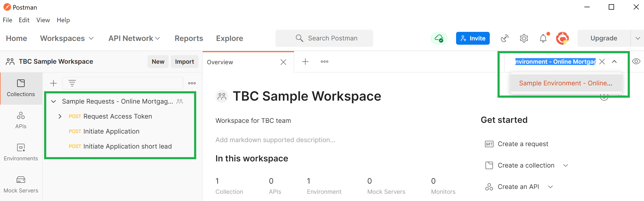Click the magnifier icon in Search Postman

299,38
